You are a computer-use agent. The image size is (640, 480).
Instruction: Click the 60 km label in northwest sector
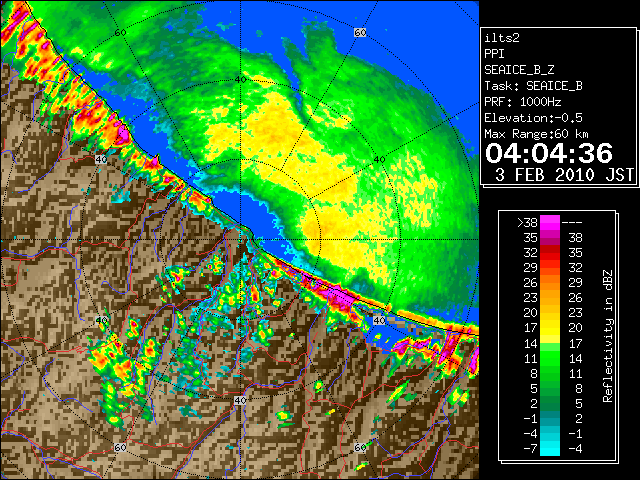[x=120, y=32]
